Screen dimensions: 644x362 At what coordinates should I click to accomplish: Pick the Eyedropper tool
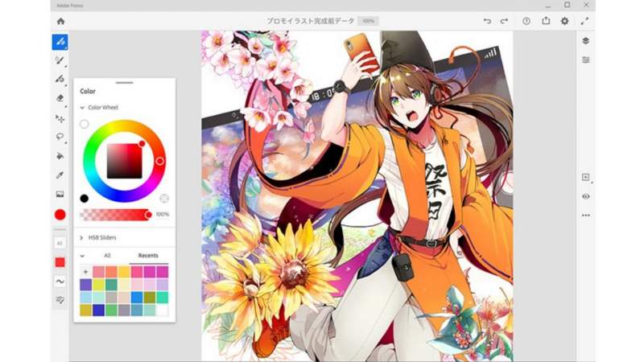click(60, 175)
